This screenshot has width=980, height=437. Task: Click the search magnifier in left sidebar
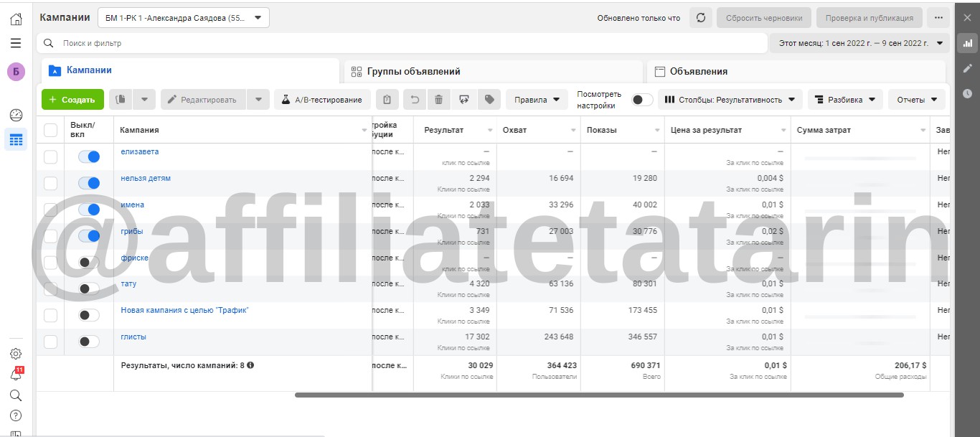(16, 395)
